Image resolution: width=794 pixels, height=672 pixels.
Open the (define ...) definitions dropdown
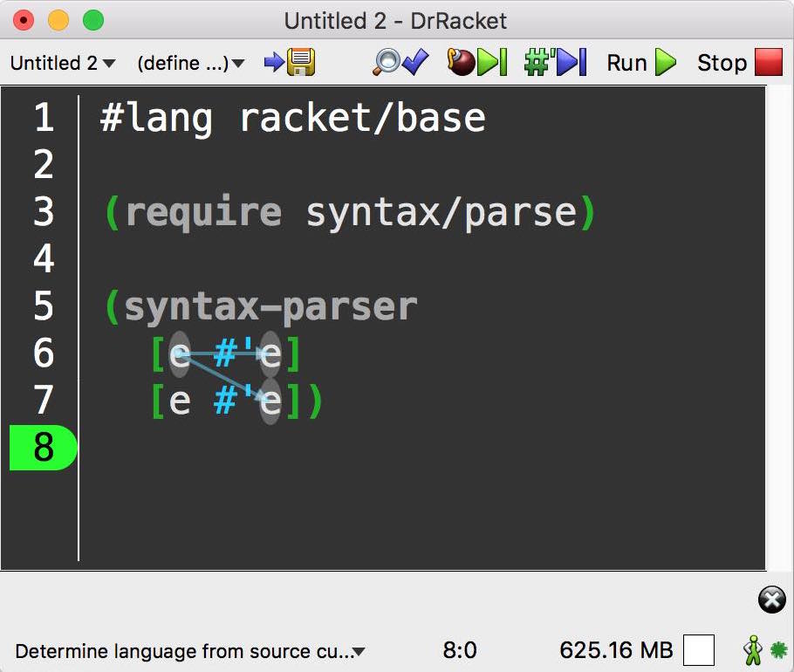point(191,64)
